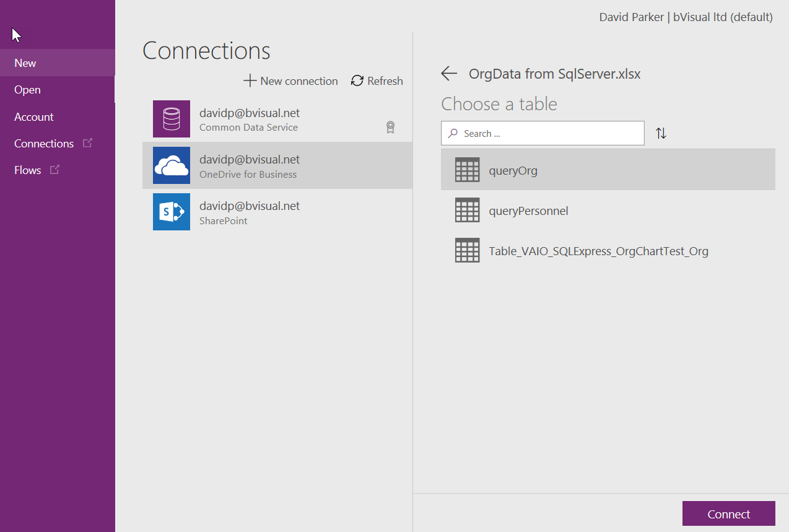Open the New section in the sidebar

click(x=25, y=63)
